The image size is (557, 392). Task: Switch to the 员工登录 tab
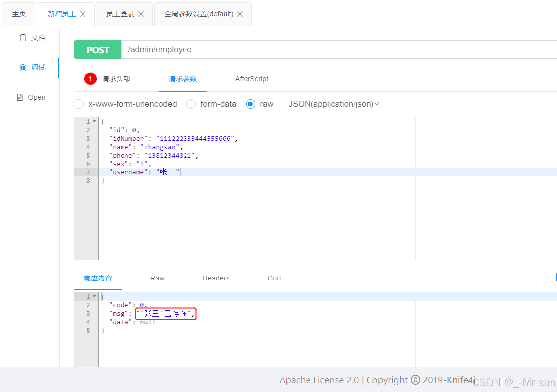pos(120,14)
